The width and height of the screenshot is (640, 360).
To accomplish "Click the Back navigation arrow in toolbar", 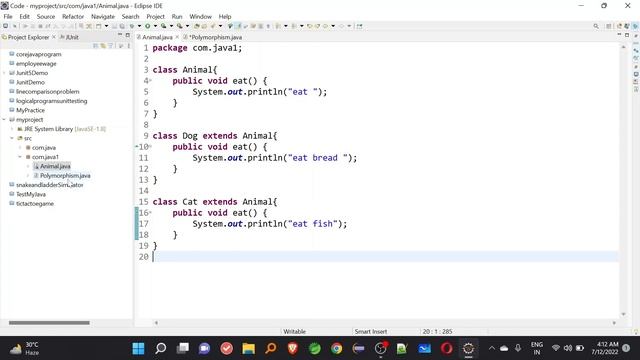I will pyautogui.click(x=326, y=26).
